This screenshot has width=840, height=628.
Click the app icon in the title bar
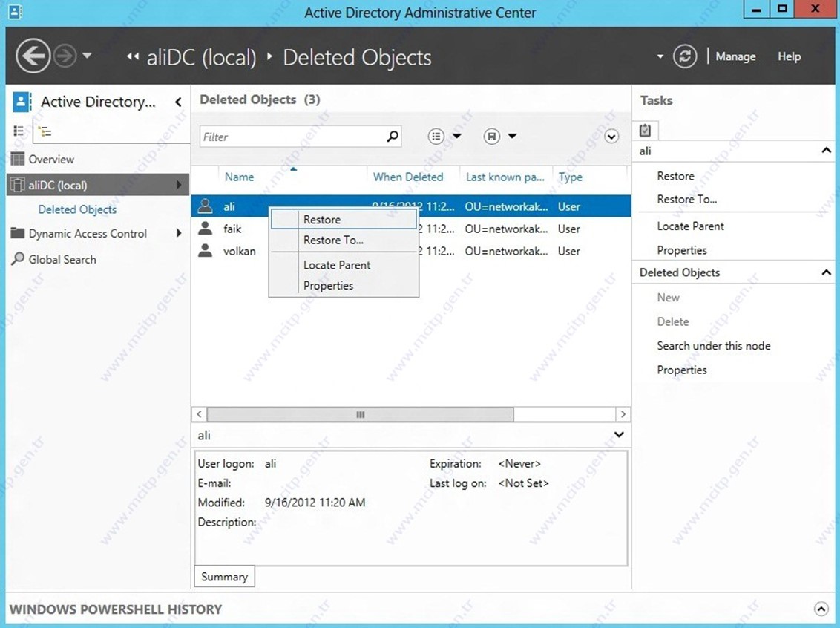click(x=15, y=12)
